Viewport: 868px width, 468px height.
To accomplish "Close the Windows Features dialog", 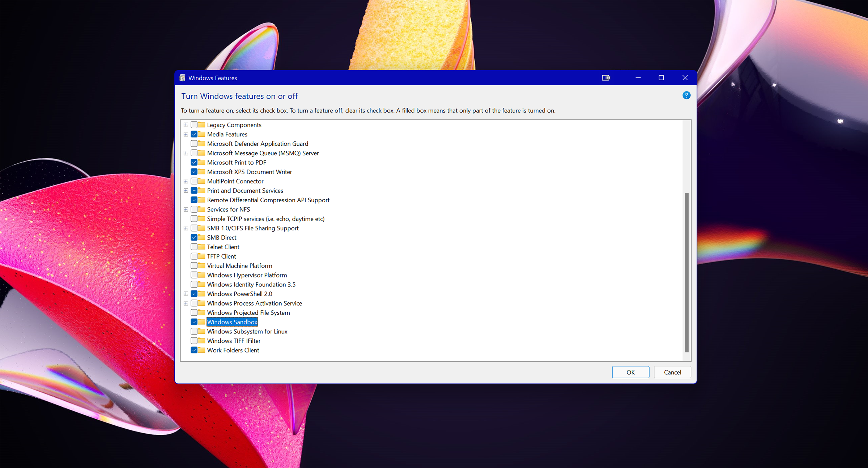I will (x=685, y=78).
